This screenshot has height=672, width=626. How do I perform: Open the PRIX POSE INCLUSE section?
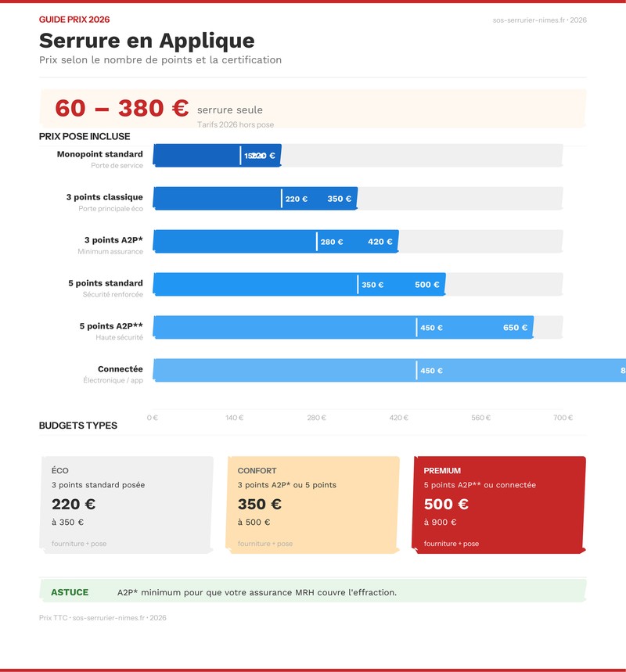point(84,135)
